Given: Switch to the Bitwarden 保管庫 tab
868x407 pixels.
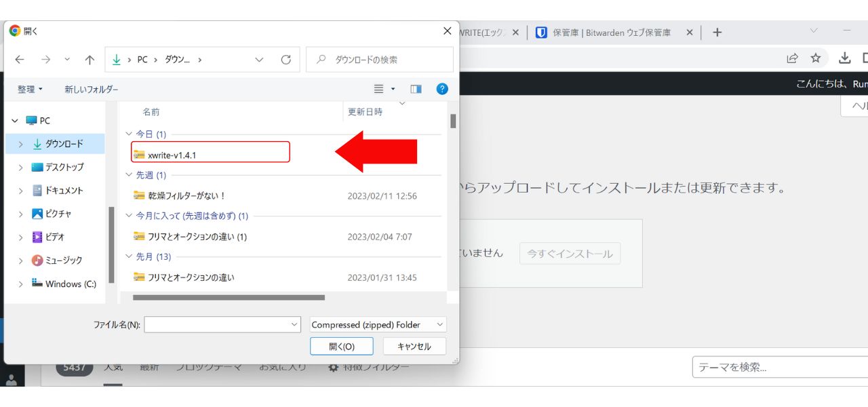Looking at the screenshot, I should 610,32.
